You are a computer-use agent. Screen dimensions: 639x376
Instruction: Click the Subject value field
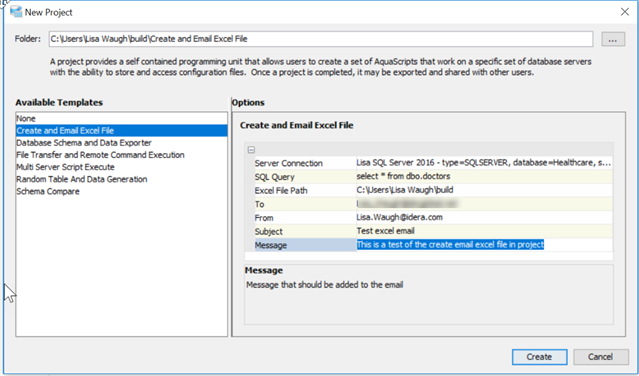click(484, 231)
